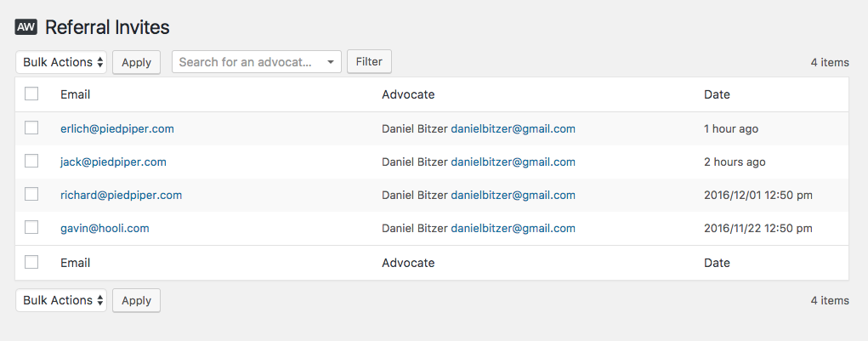868x341 pixels.
Task: Click advocate email in the erlich row
Action: [513, 129]
